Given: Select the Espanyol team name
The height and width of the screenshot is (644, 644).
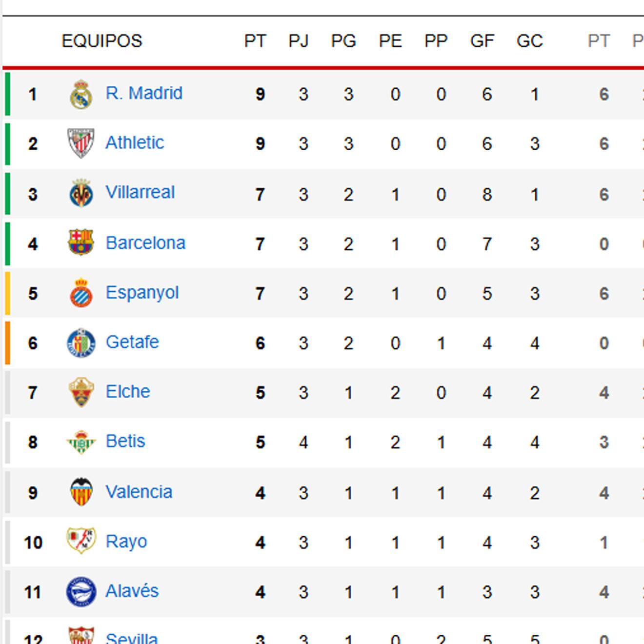Looking at the screenshot, I should [x=142, y=293].
